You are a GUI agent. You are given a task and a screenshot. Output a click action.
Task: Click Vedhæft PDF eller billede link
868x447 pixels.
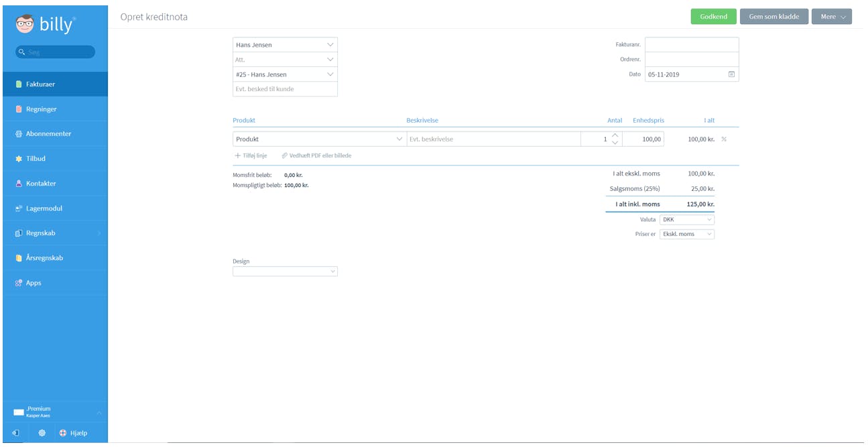[316, 155]
